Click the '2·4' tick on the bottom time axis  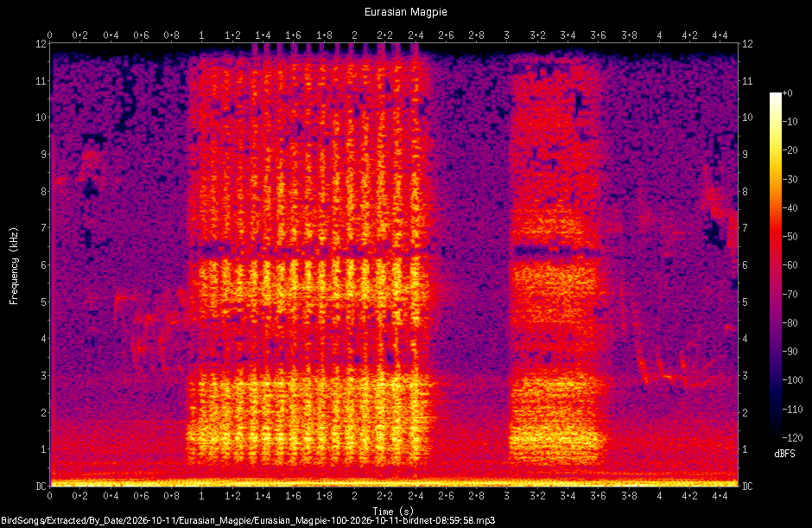[x=416, y=496]
